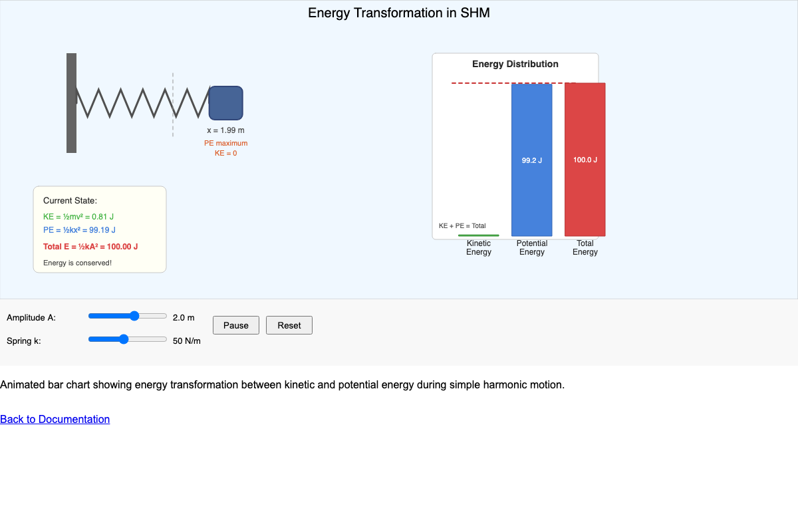
Task: Click the Energy Distribution panel title
Action: coord(515,64)
